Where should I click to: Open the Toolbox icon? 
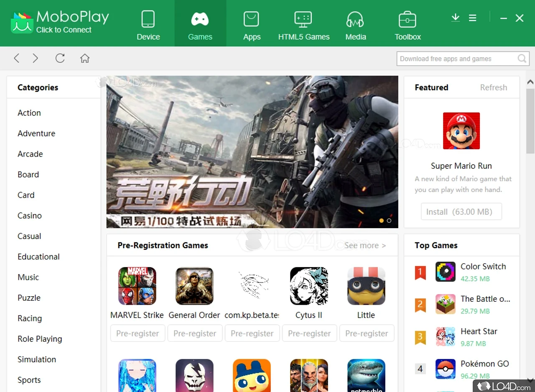click(407, 18)
